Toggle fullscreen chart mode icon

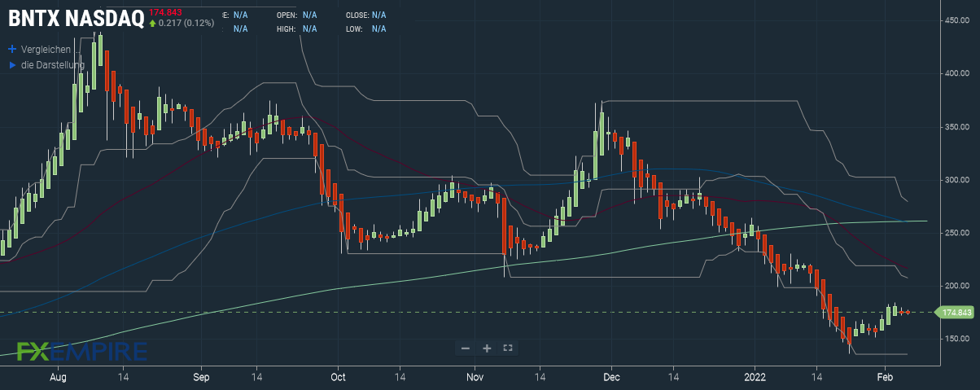(x=508, y=348)
